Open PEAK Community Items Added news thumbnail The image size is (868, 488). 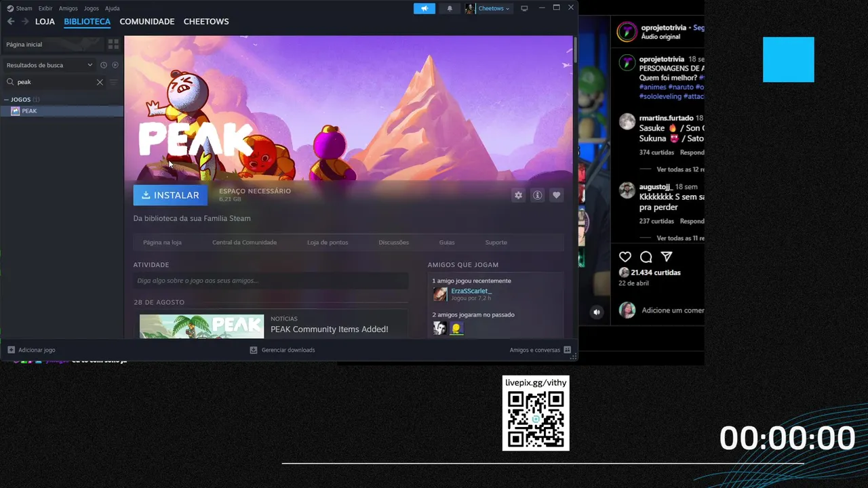(201, 326)
